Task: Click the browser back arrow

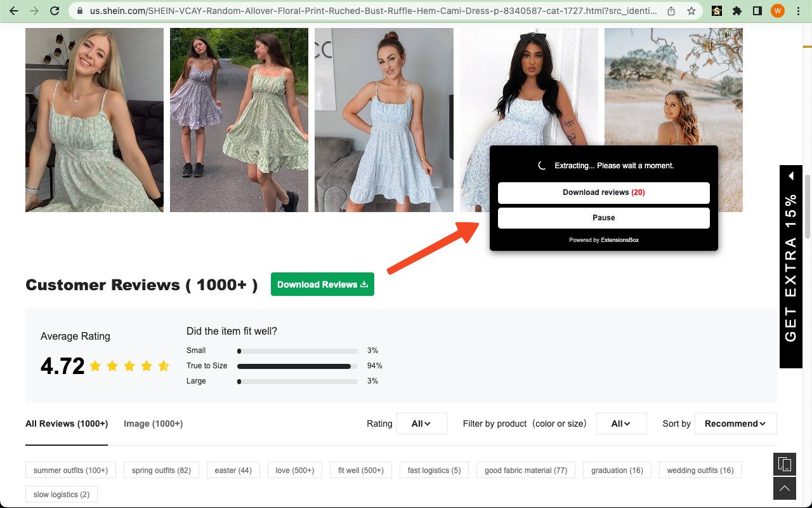Action: click(13, 11)
